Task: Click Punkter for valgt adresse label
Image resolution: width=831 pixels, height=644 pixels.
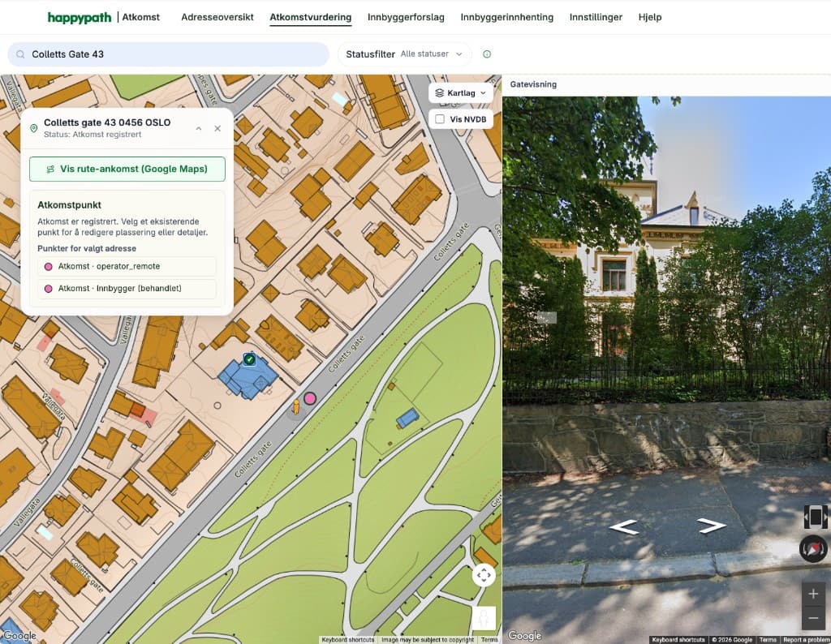Action: point(87,248)
